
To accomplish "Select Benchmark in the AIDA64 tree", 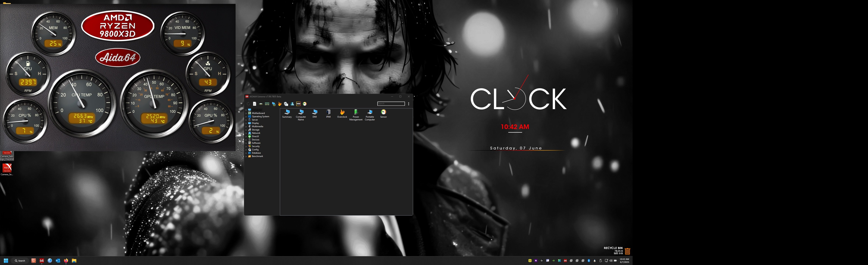I will pos(257,156).
